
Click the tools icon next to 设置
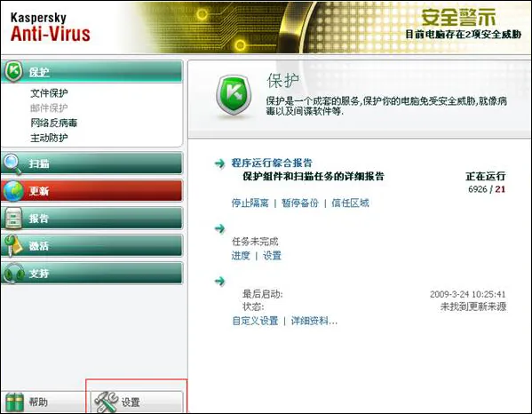pos(106,402)
